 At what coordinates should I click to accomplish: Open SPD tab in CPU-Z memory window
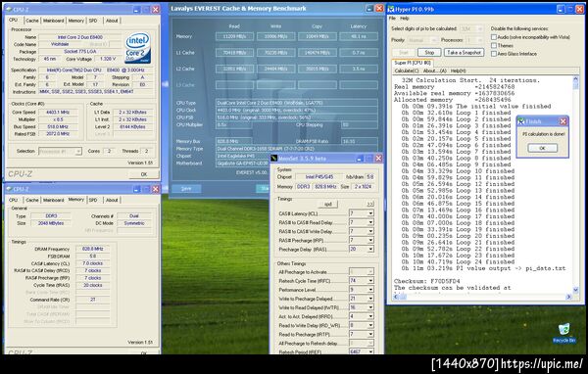(93, 200)
